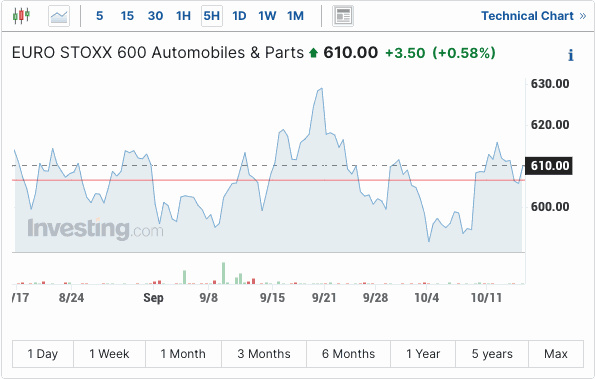
Task: Click the 600.00 axis label
Action: click(x=550, y=207)
